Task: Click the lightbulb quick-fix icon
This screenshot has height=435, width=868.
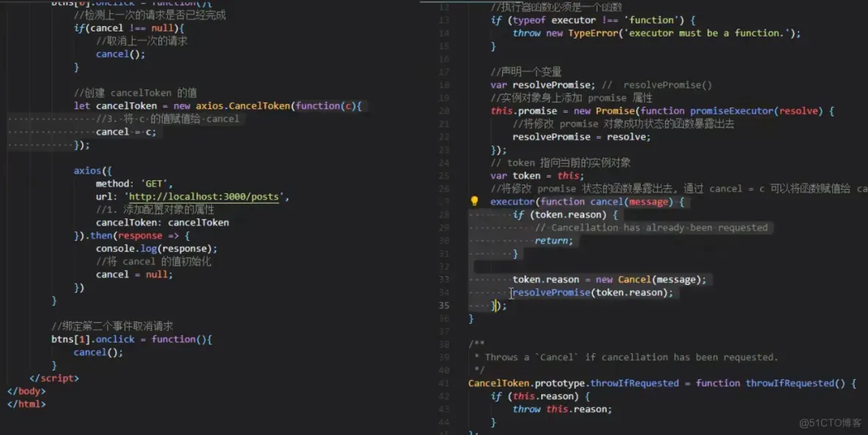Action: tap(474, 201)
